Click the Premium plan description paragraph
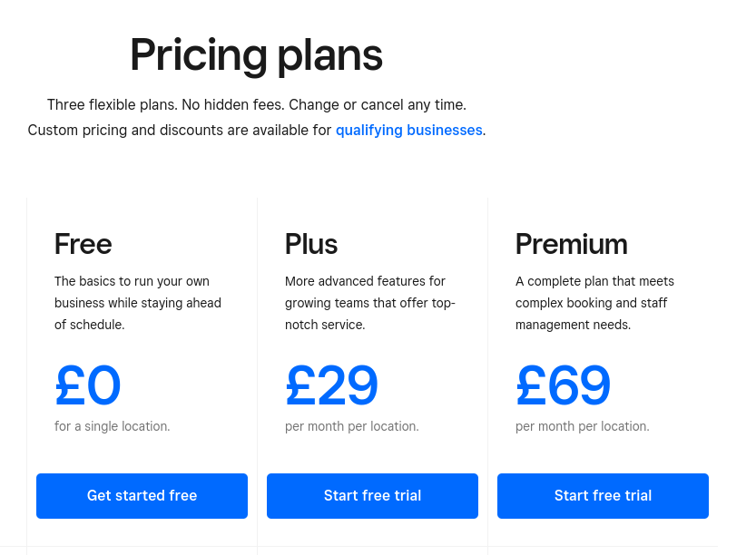Screen dimensions: 756x555 tap(594, 303)
